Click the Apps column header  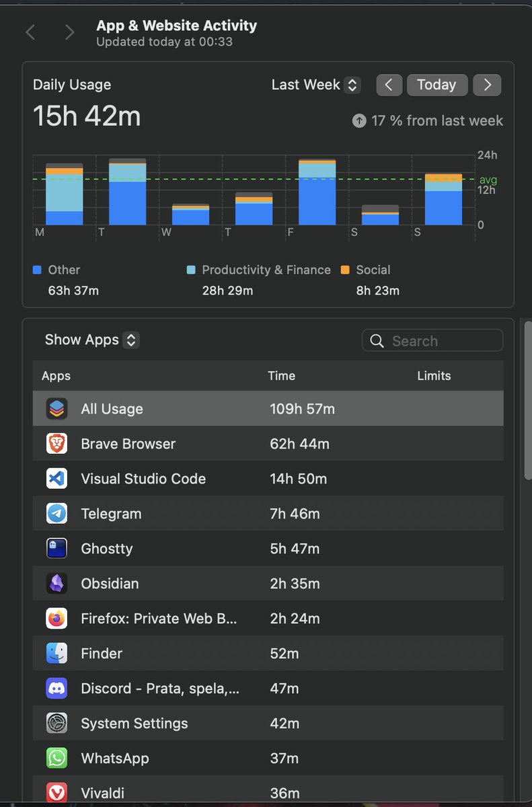(56, 376)
